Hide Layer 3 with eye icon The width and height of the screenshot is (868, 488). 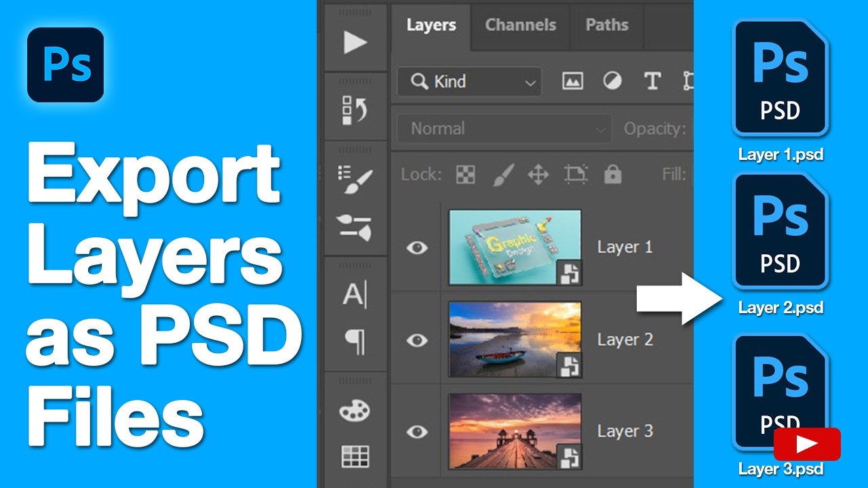point(417,431)
